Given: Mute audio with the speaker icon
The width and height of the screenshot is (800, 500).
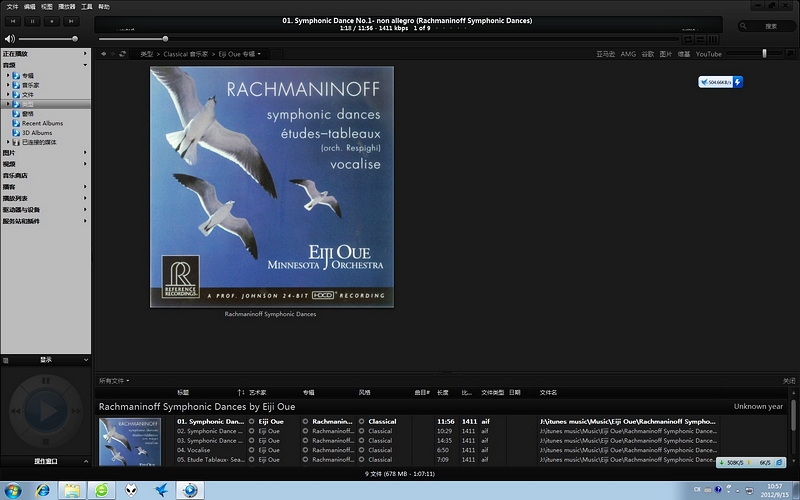Looking at the screenshot, I should pos(10,39).
